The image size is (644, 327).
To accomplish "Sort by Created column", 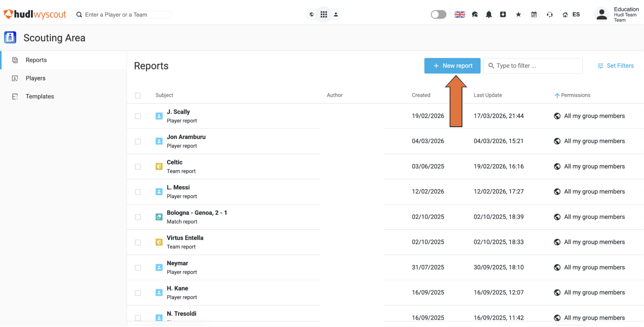I will tap(421, 95).
